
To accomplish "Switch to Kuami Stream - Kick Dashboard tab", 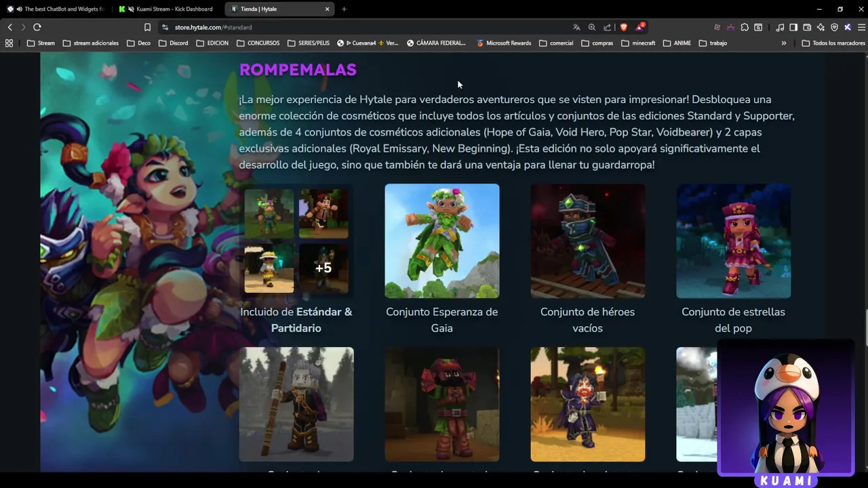I will (167, 9).
